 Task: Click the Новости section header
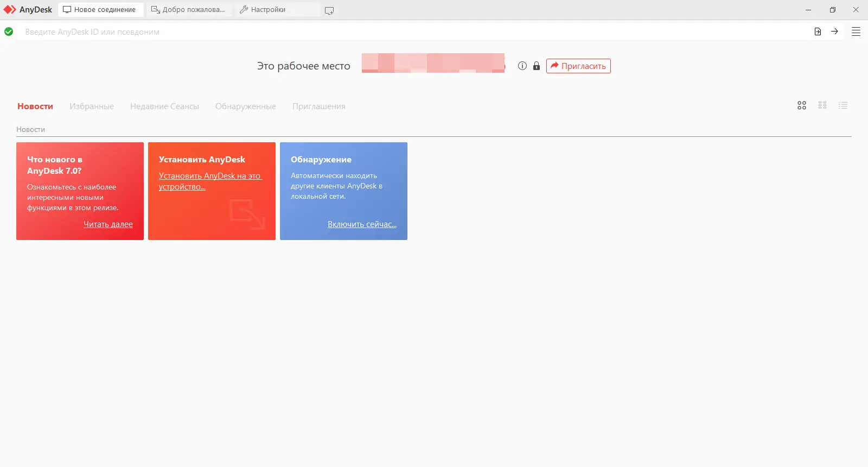click(30, 129)
